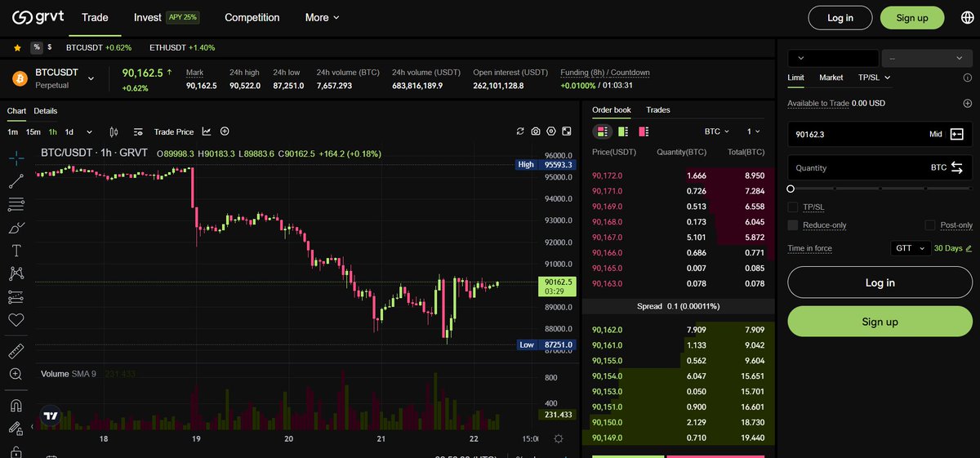
Task: Swap quantity unit with the arrows icon
Action: [x=957, y=167]
